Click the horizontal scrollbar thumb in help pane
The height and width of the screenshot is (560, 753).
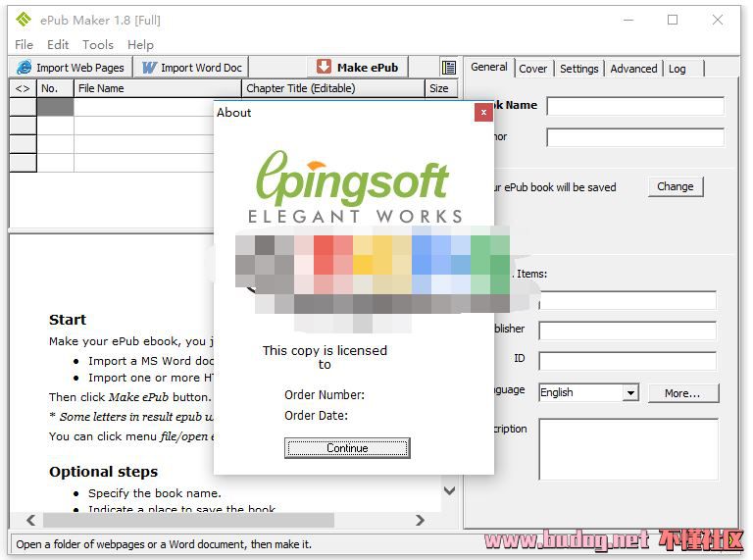(x=188, y=520)
